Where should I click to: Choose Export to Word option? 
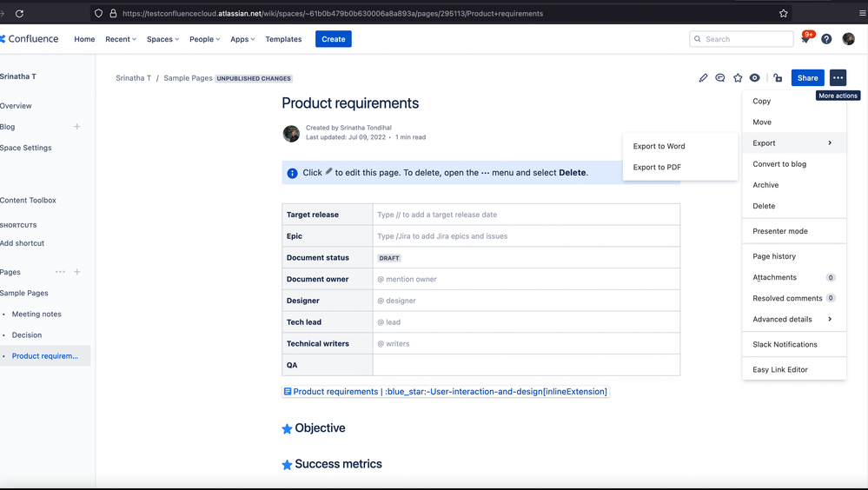[x=659, y=146]
